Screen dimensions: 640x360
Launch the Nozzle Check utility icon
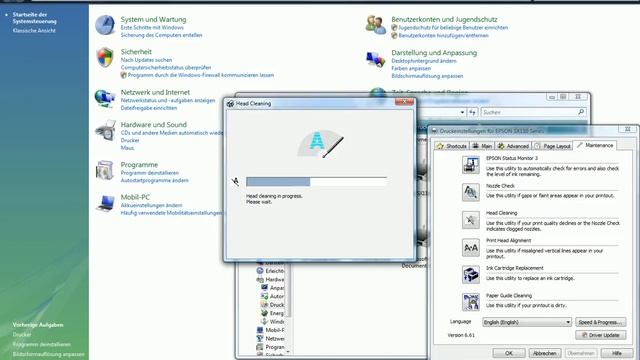pos(471,192)
